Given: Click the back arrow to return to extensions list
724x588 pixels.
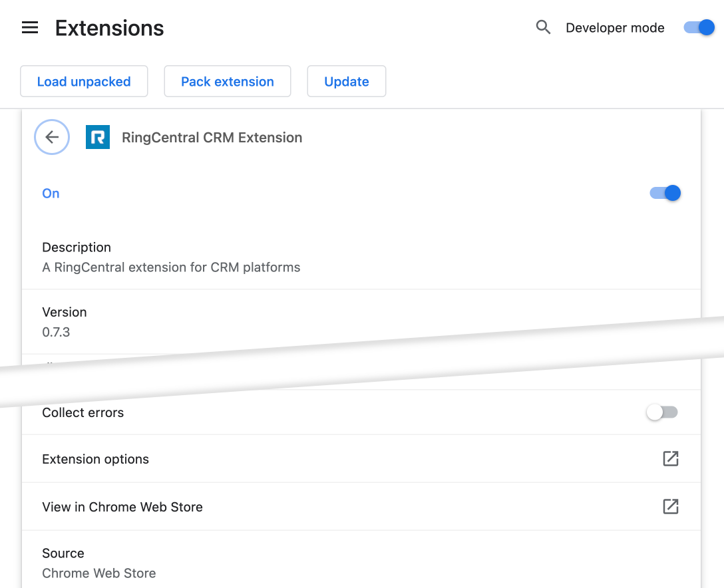Looking at the screenshot, I should [52, 137].
